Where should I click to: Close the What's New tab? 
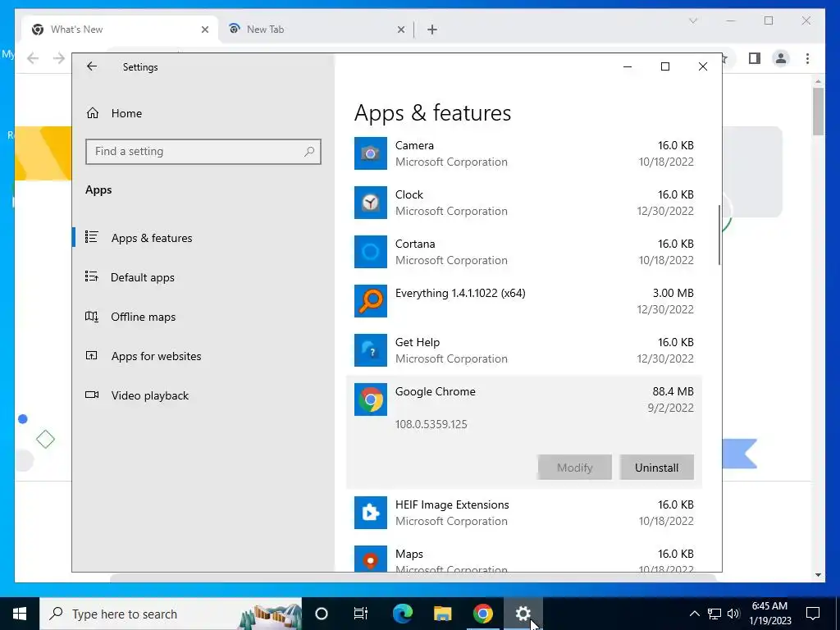(x=204, y=30)
